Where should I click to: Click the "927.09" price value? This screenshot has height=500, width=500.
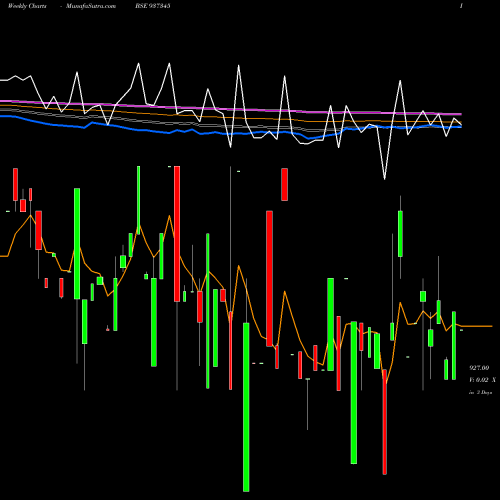click(x=479, y=368)
